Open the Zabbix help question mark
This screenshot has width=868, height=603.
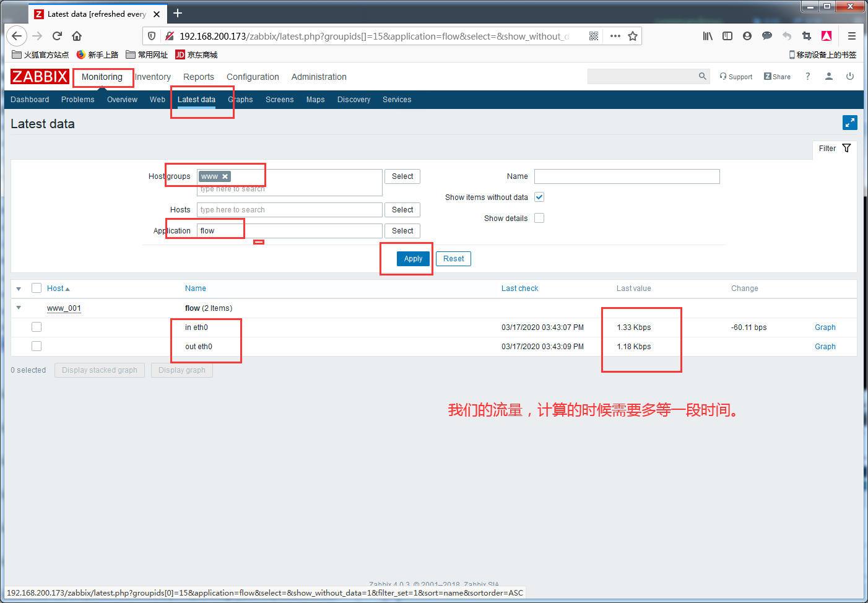click(x=807, y=76)
